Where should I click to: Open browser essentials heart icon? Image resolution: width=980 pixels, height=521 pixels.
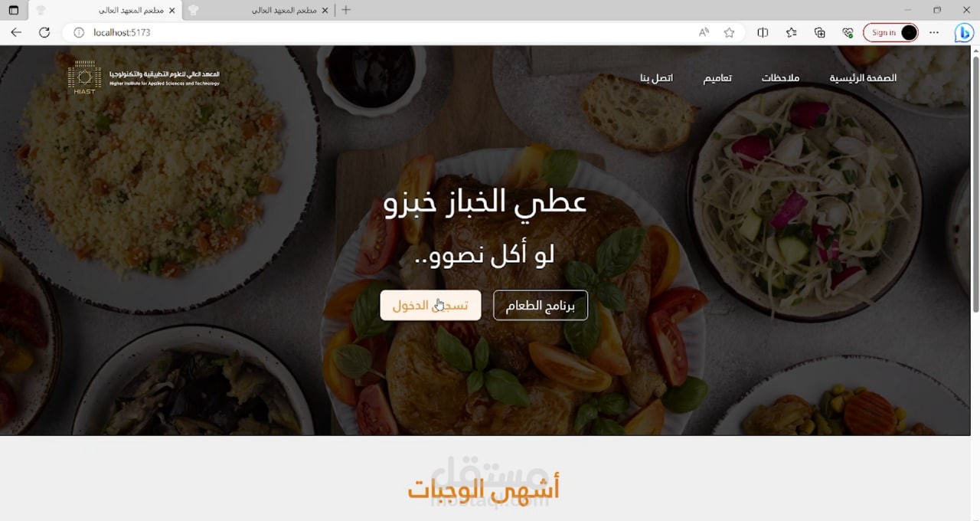(x=848, y=32)
